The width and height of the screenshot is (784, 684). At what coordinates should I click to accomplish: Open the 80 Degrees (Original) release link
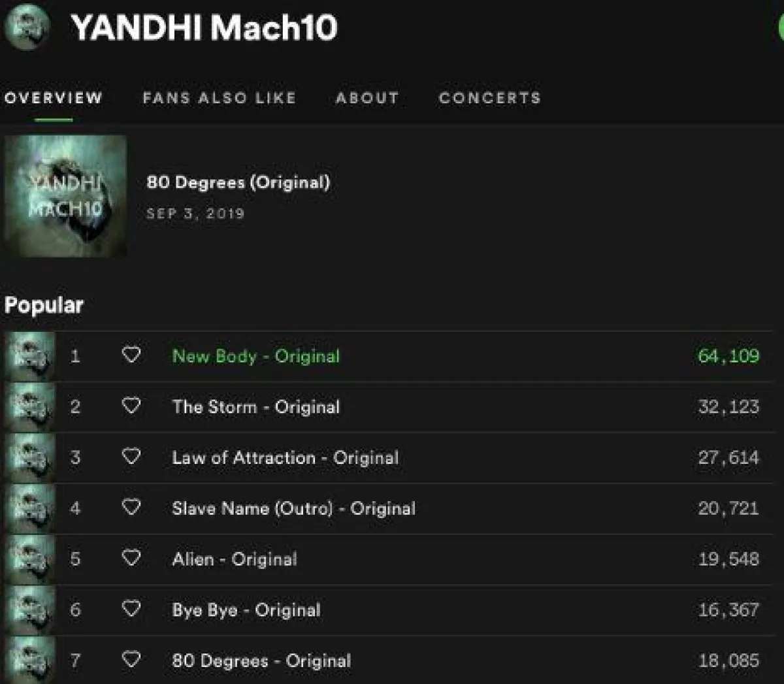(238, 182)
